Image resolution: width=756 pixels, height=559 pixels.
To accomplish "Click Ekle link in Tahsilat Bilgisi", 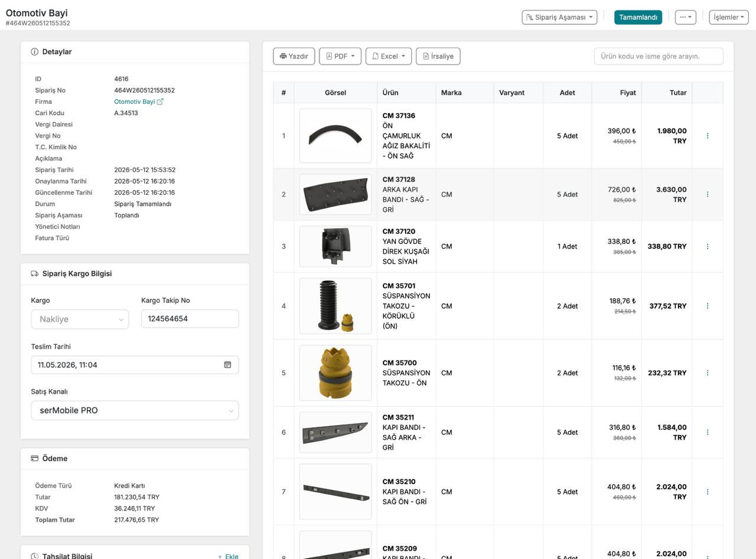I will [228, 556].
